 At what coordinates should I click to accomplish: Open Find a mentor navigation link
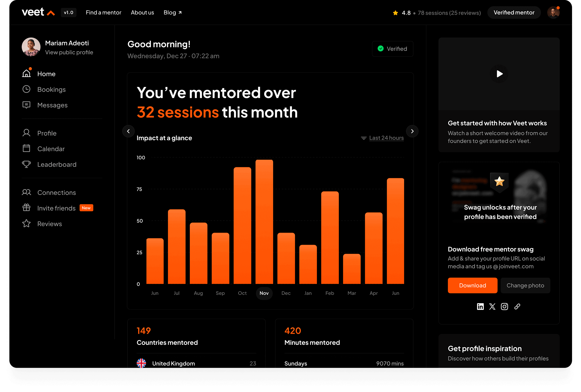click(x=104, y=12)
